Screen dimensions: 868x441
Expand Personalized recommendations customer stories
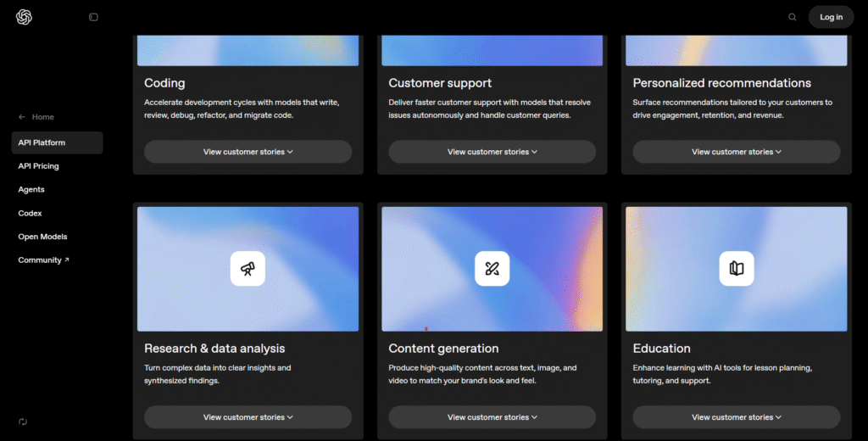point(736,152)
